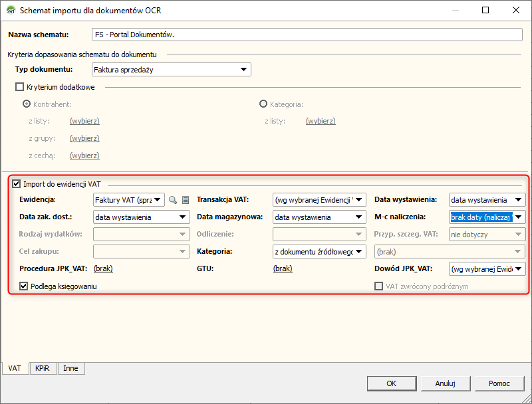Click Kontrahent z cechą (wybierz) link
This screenshot has width=532, height=404.
click(84, 155)
